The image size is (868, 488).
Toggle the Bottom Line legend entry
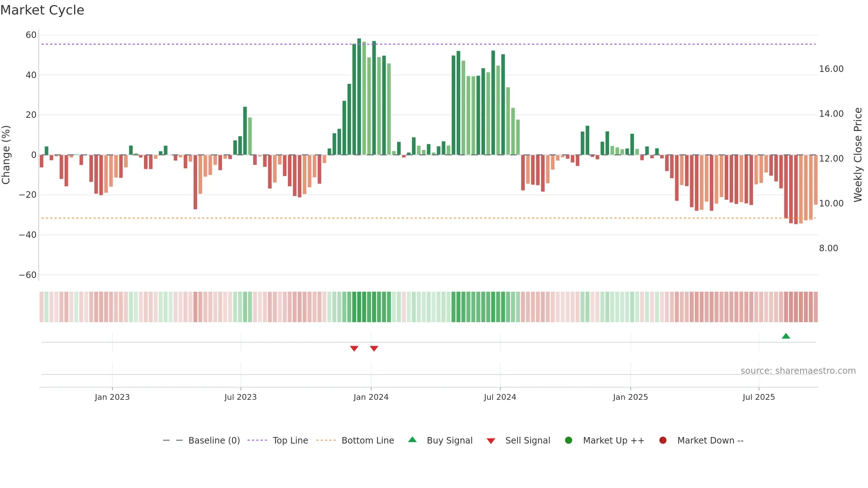[355, 440]
